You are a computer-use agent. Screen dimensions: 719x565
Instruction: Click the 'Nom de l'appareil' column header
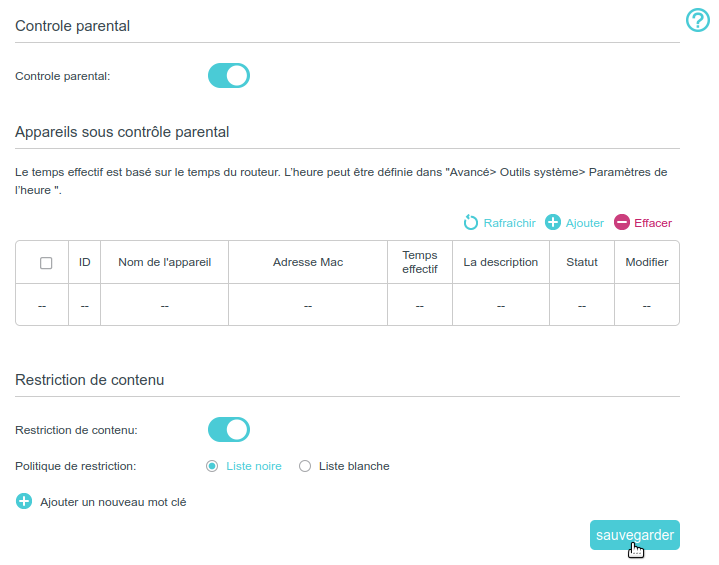(164, 262)
